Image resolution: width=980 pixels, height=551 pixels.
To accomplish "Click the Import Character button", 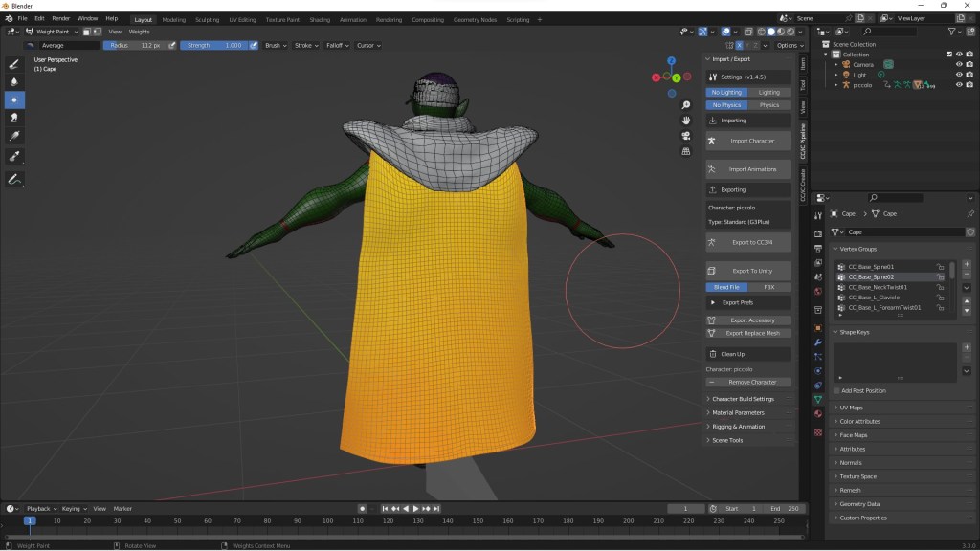I will (748, 141).
